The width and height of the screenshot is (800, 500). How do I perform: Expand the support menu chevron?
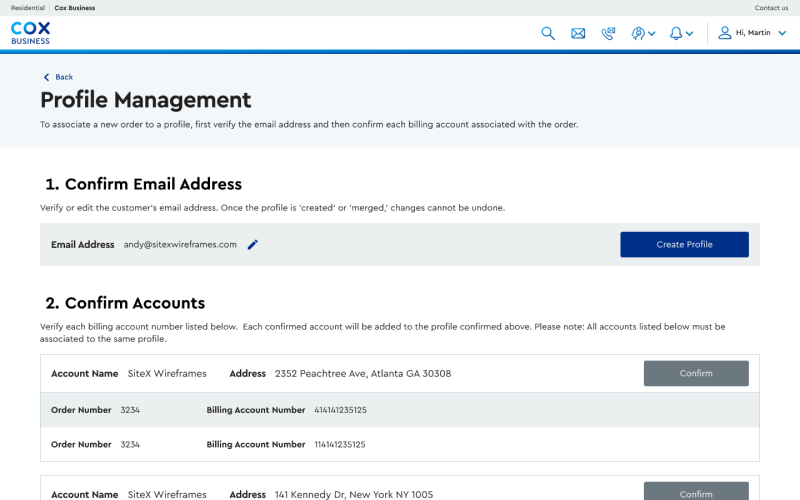[652, 34]
